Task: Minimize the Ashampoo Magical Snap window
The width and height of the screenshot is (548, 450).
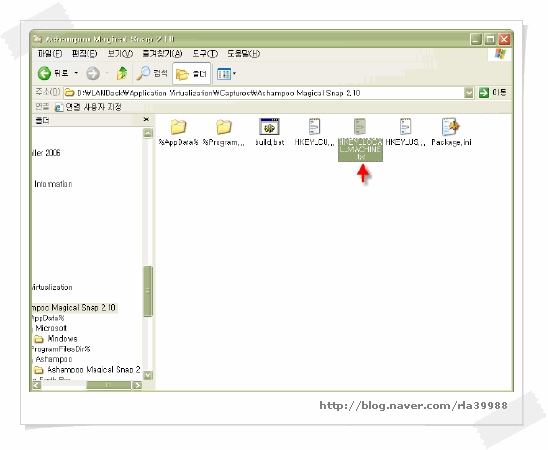Action: (476, 39)
